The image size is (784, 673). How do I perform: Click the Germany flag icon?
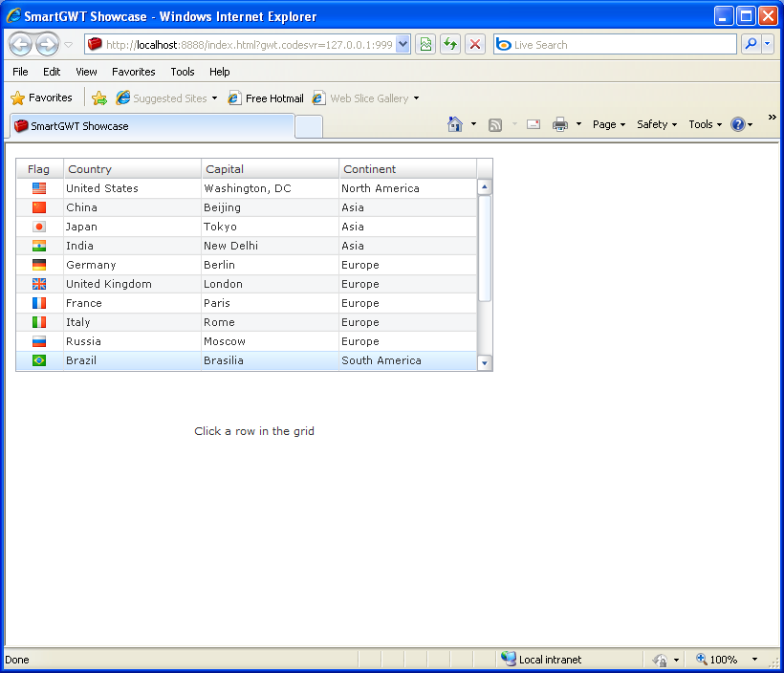coord(39,265)
